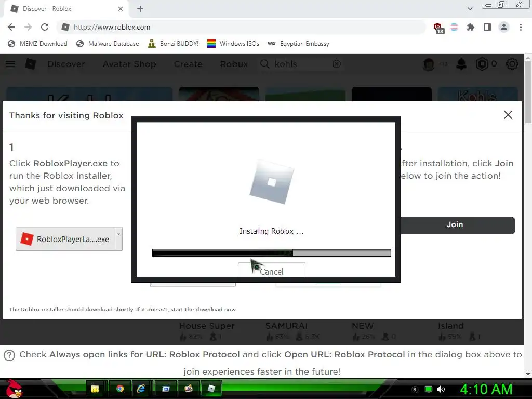Viewport: 532px width, 399px height.
Task: Click the striped flag extension icon
Action: [x=454, y=27]
